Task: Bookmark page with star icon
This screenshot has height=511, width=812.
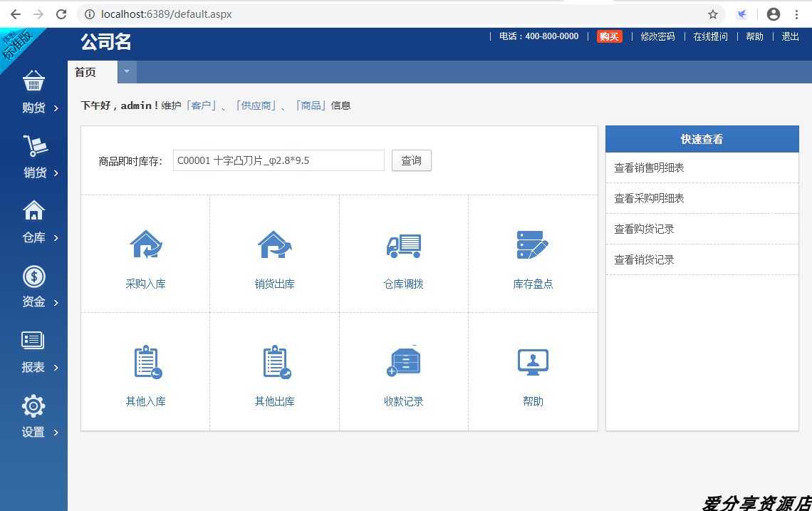Action: click(713, 14)
